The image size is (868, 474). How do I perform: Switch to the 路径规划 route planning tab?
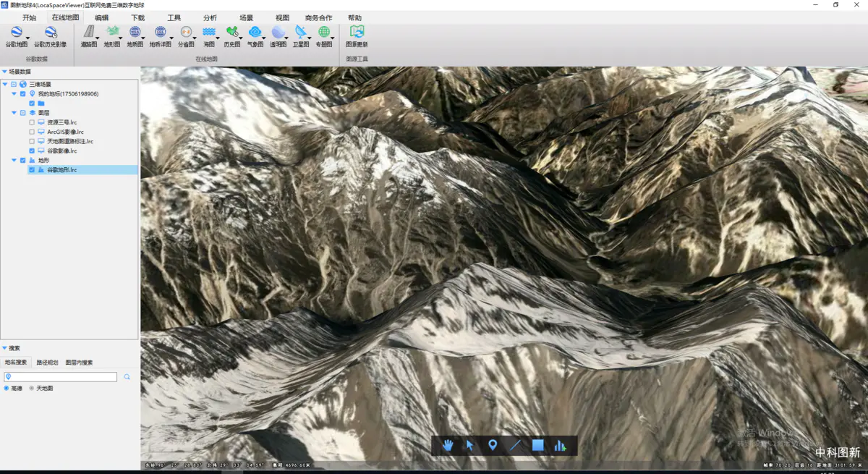point(47,363)
